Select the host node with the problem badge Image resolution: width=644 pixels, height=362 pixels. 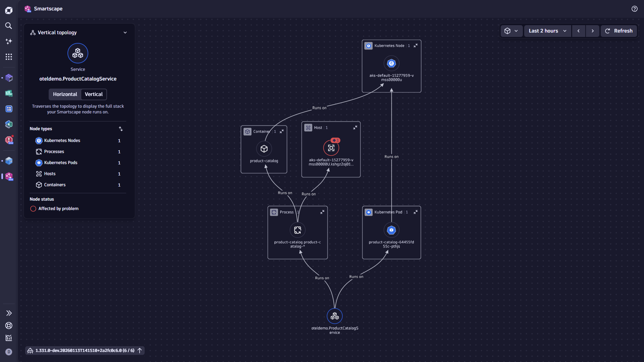(x=331, y=148)
